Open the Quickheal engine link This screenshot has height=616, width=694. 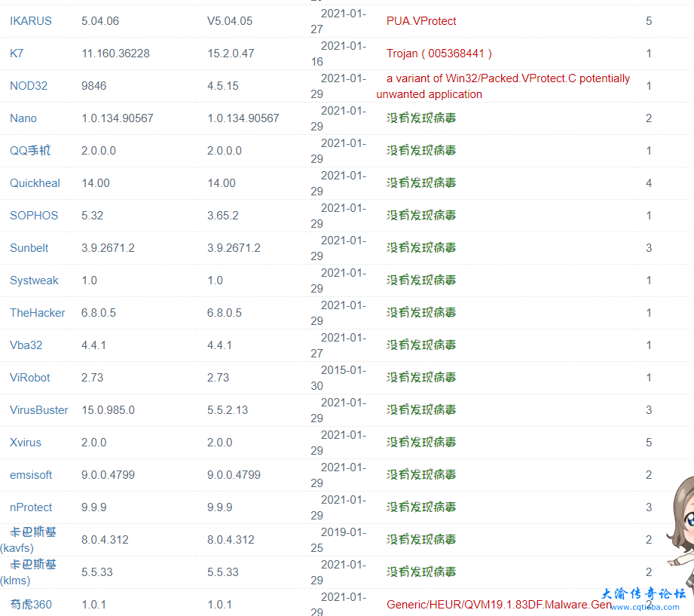point(35,183)
